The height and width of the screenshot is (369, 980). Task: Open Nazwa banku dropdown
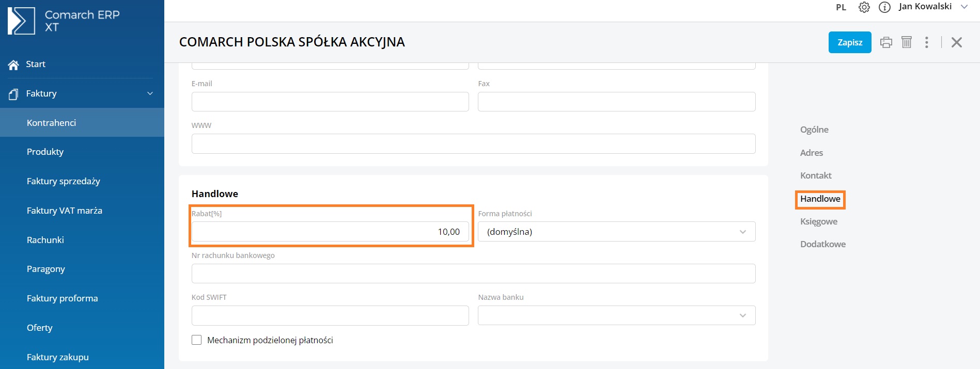(x=616, y=315)
